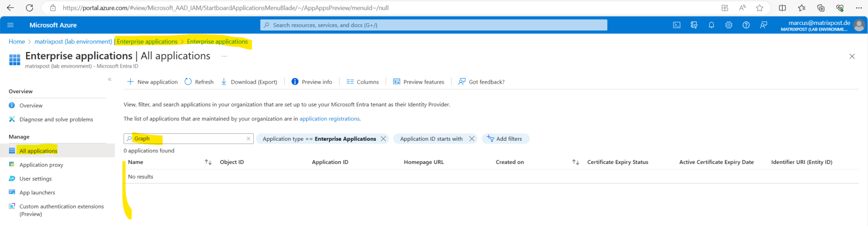Open the Support and help question icon
This screenshot has height=226, width=868.
pyautogui.click(x=746, y=25)
